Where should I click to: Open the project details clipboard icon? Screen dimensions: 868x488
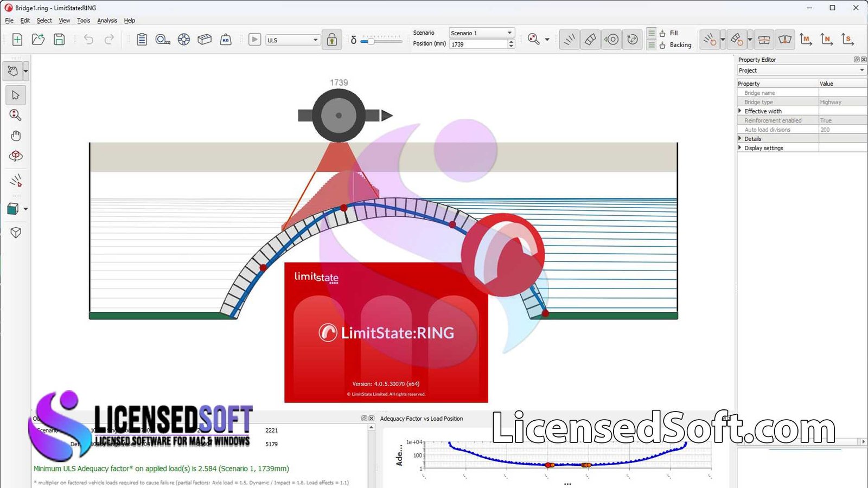[x=142, y=40]
